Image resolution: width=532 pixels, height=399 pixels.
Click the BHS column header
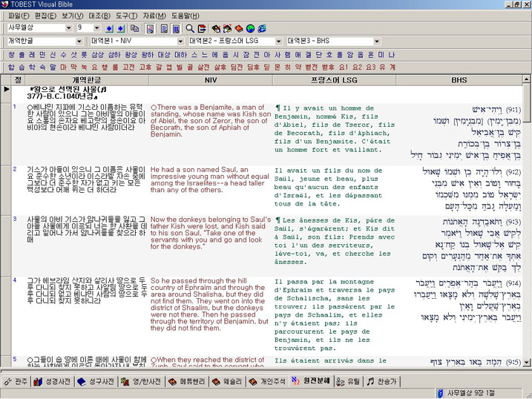pos(459,80)
